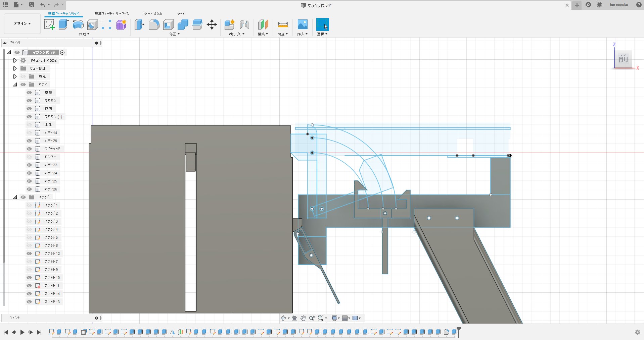Select the Fillet tool
The height and width of the screenshot is (340, 644).
(x=154, y=24)
